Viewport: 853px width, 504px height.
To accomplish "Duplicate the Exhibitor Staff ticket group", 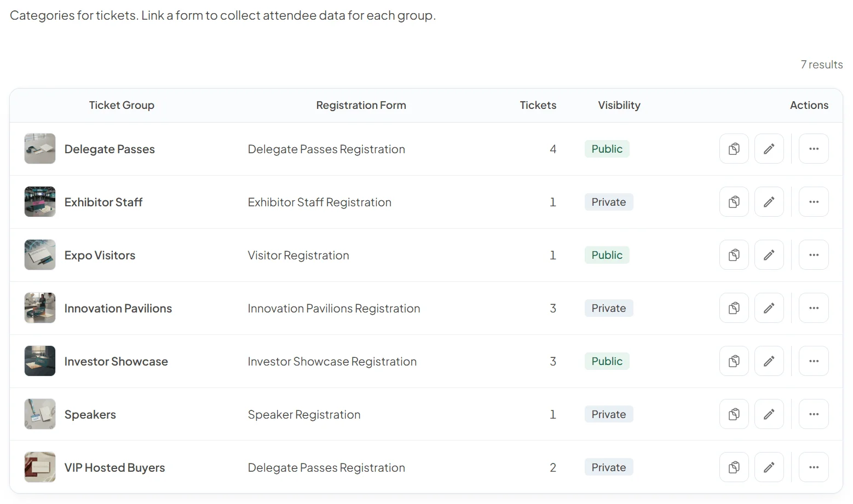I will tap(734, 202).
